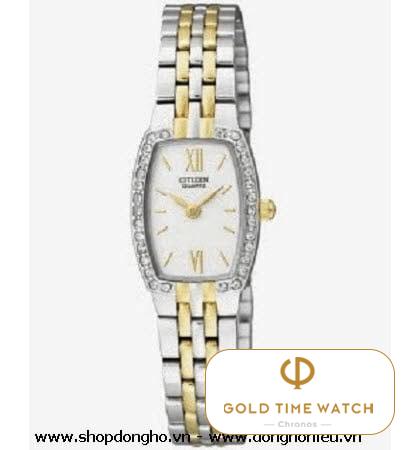410x450 pixels.
Task: Click the Chronos subtitle text
Action: (298, 424)
